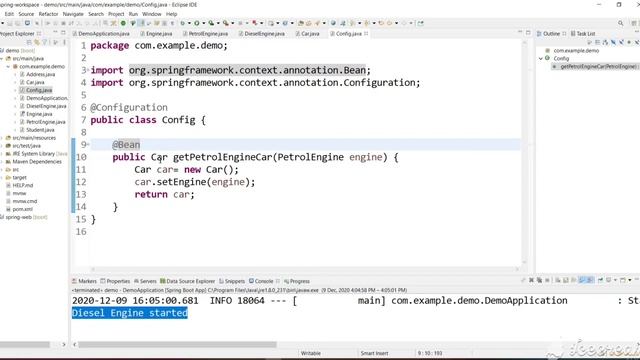The height and width of the screenshot is (360, 640).
Task: Expand the target folder node
Action: tap(2, 178)
